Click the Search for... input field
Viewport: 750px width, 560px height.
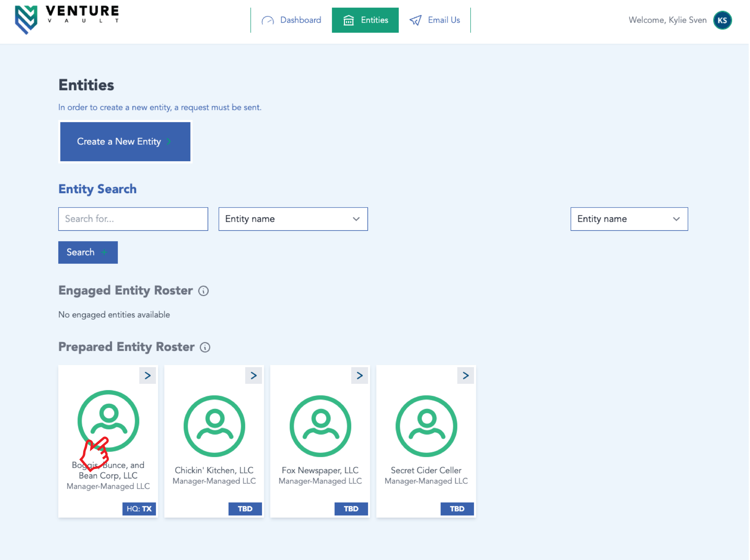pos(133,219)
